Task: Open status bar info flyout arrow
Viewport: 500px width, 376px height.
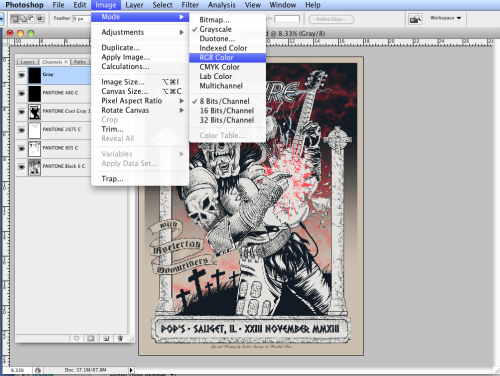Action: (x=131, y=370)
